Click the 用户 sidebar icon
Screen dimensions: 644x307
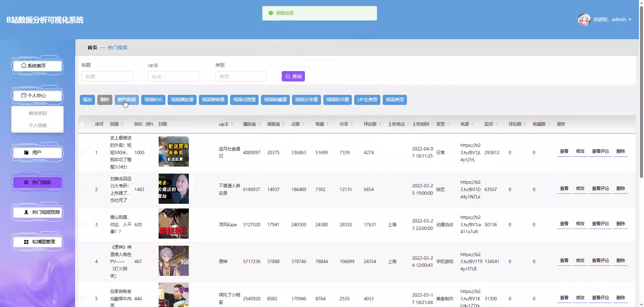(26, 152)
